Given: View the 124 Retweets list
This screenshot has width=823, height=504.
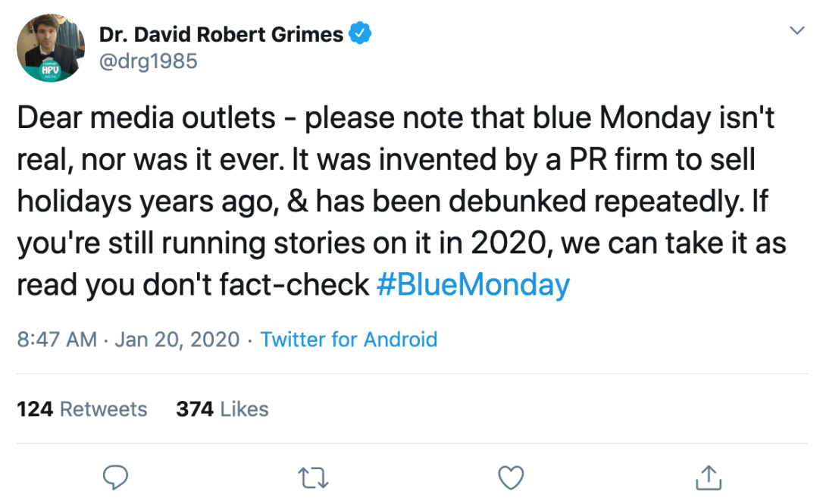Looking at the screenshot, I should point(83,409).
